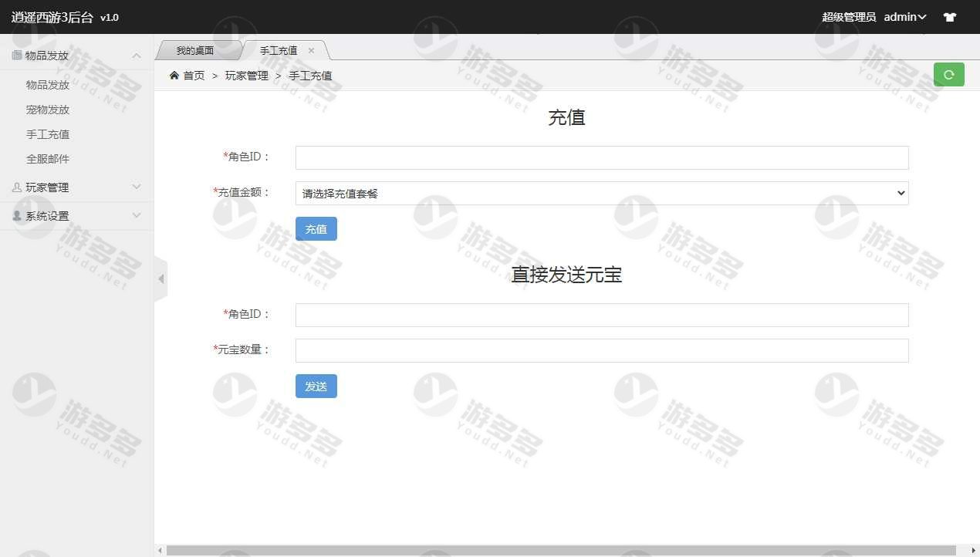This screenshot has width=980, height=557.
Task: Collapse the sidebar with the arrow handle
Action: [161, 278]
